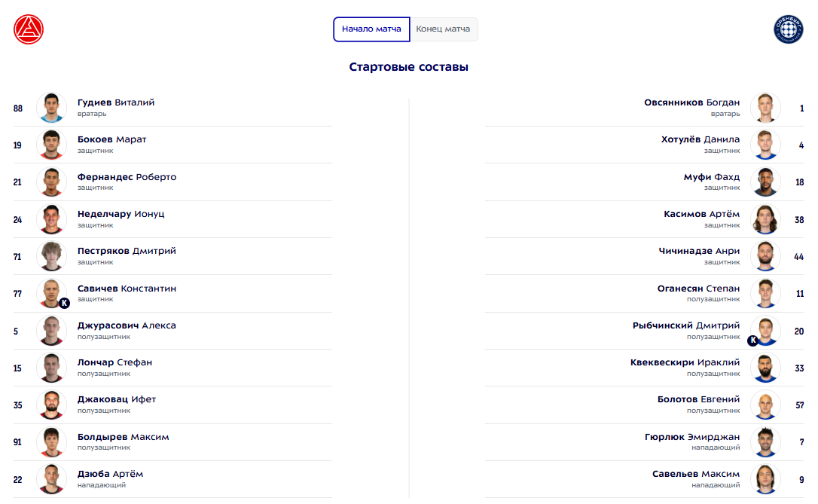Screen dimensions: 818x504
Task: Switch to the 'Конец матча' tab
Action: tap(443, 29)
